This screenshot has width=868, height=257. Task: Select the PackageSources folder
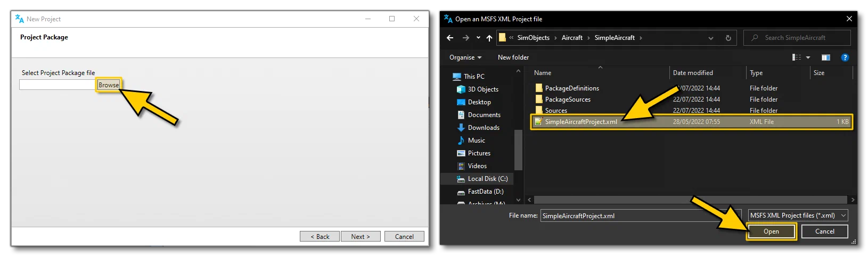tap(692, 100)
